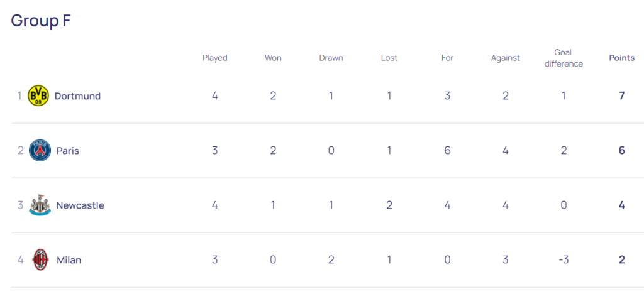This screenshot has height=294, width=644.
Task: Select the For column header
Action: [x=447, y=58]
